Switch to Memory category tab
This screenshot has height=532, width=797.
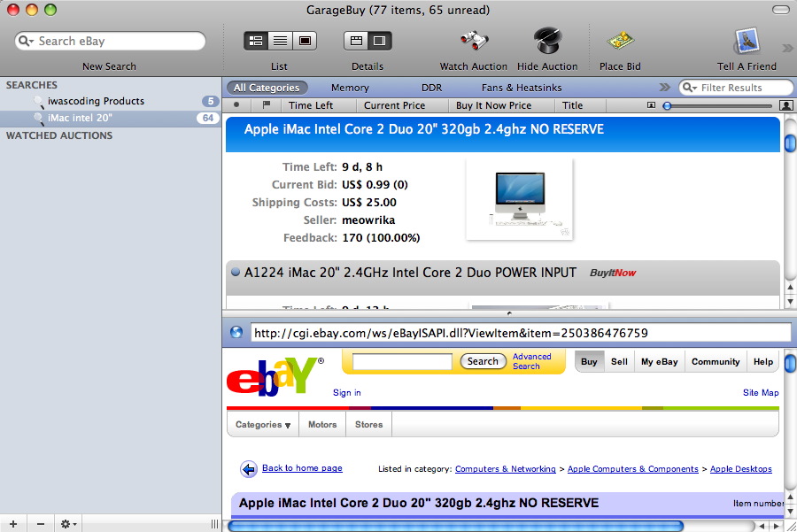click(x=350, y=88)
